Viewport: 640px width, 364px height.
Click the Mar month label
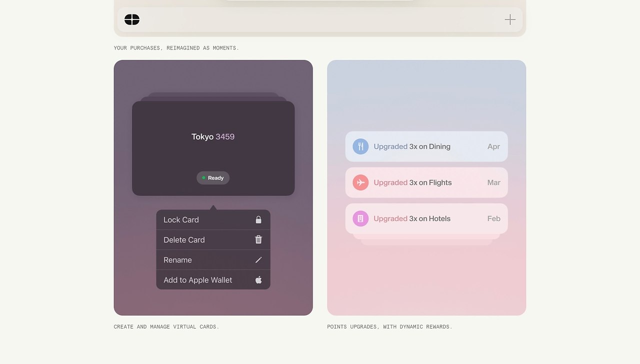pyautogui.click(x=493, y=182)
